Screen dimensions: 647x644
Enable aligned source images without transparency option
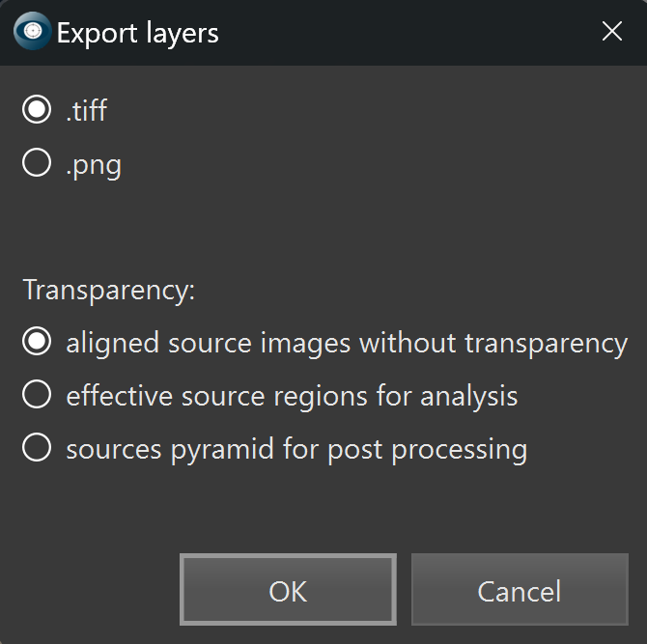coord(37,343)
